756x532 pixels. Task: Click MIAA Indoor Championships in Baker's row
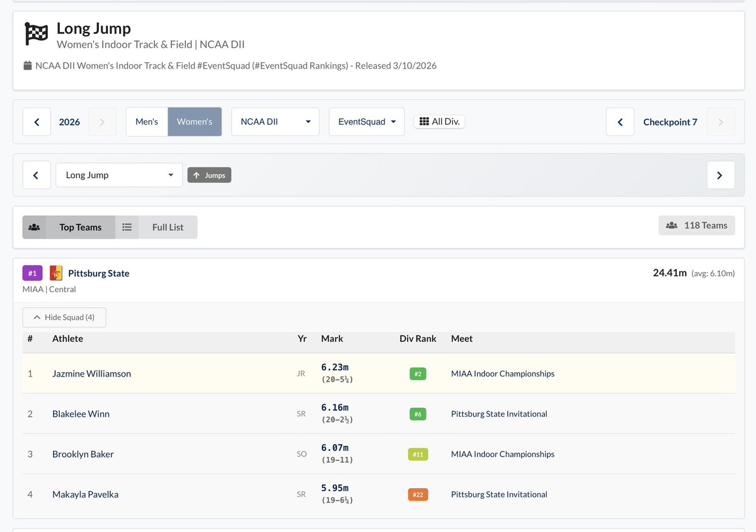pos(503,454)
